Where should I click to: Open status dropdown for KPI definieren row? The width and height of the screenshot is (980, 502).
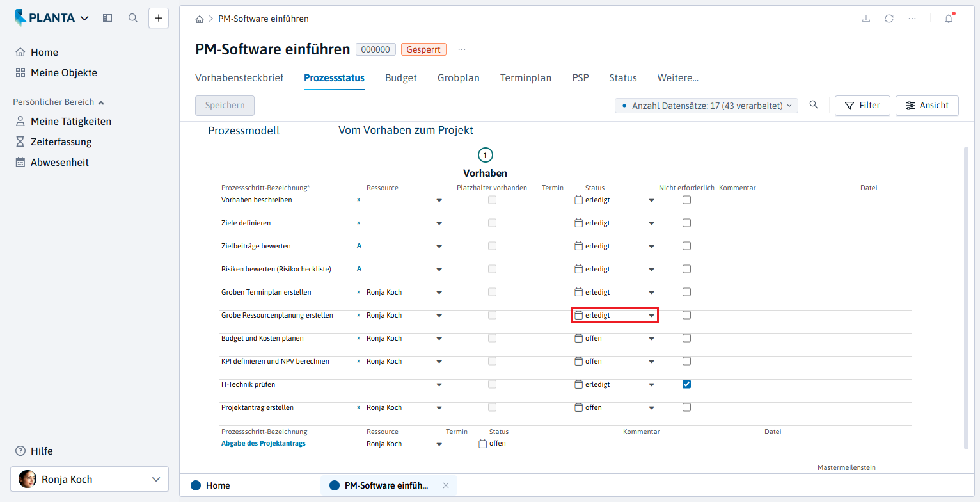point(651,362)
